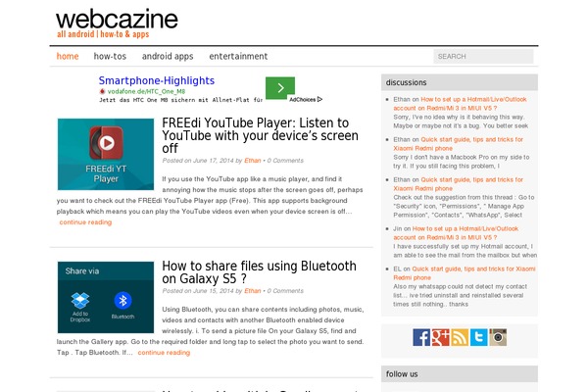The width and height of the screenshot is (588, 392).
Task: Click 'Posted on June 15, 2014' text
Action: [x=198, y=291]
